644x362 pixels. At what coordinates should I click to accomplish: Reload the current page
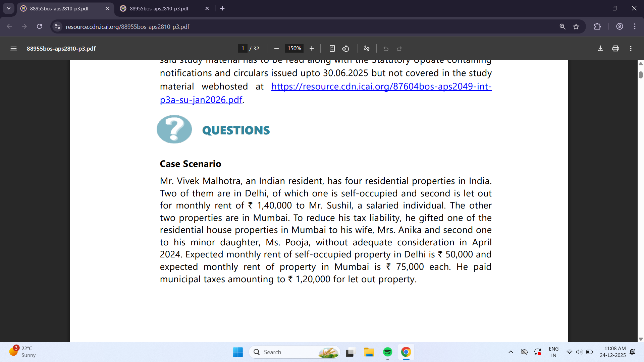coord(39,26)
